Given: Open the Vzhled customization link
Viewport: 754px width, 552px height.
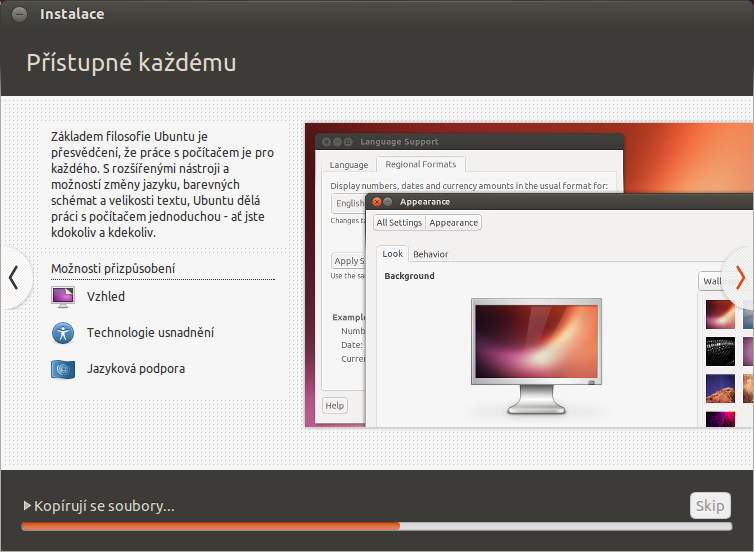Looking at the screenshot, I should pos(106,297).
